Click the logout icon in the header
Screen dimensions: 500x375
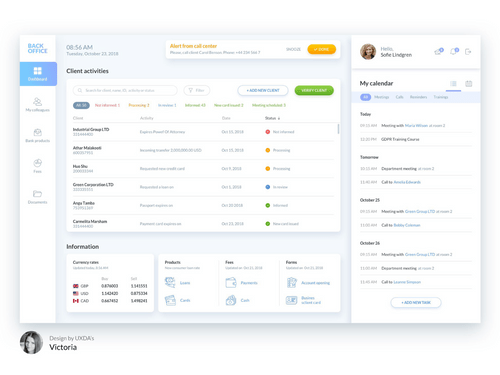coord(468,52)
